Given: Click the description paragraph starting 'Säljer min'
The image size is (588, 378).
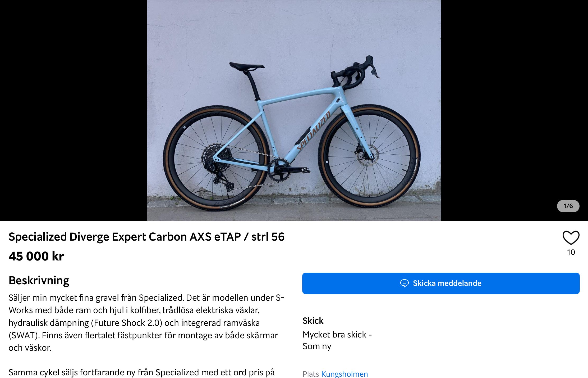Looking at the screenshot, I should [x=146, y=323].
